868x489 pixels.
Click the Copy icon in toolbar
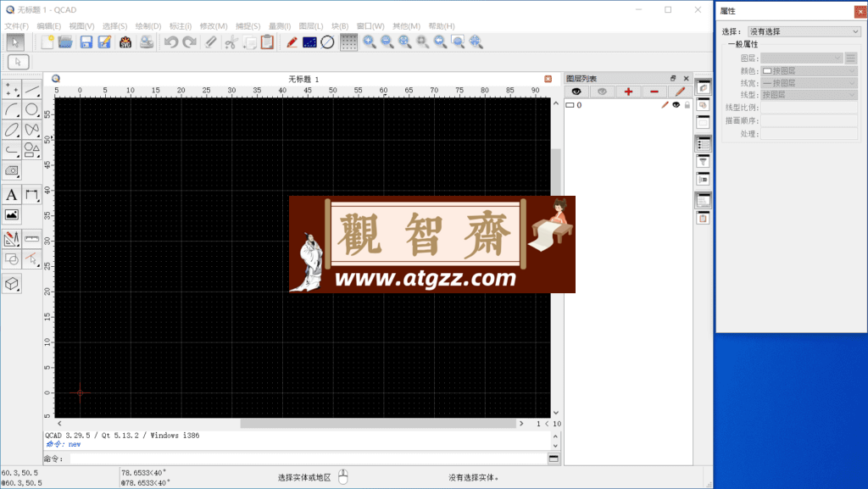click(249, 42)
